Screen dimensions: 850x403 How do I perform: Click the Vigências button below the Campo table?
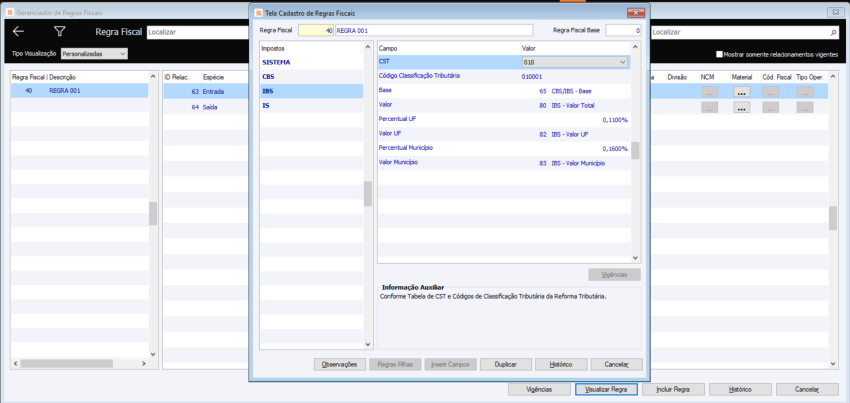click(614, 274)
